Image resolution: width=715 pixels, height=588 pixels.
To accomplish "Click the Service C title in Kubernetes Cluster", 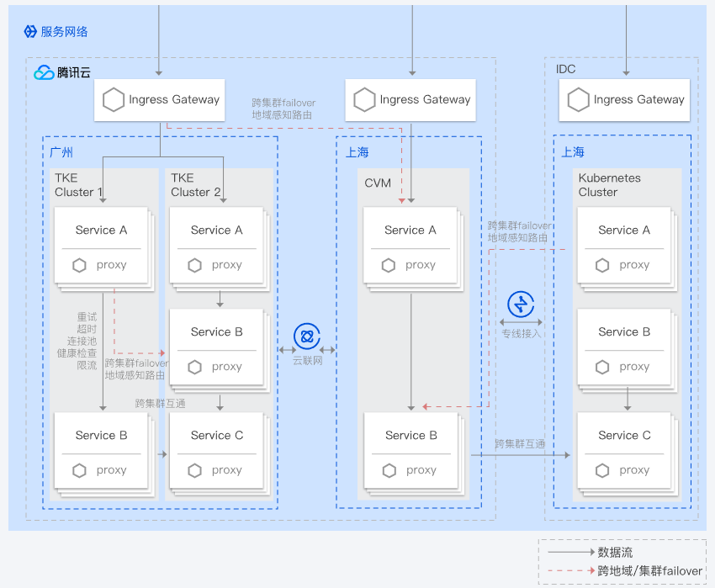I will (x=625, y=435).
